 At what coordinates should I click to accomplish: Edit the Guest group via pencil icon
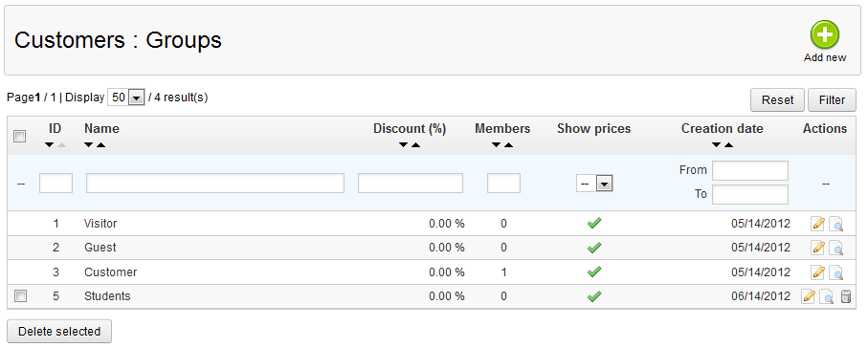click(x=817, y=248)
